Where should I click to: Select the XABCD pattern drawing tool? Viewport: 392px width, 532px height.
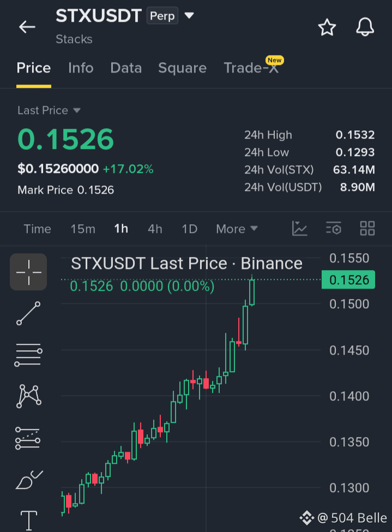28,396
